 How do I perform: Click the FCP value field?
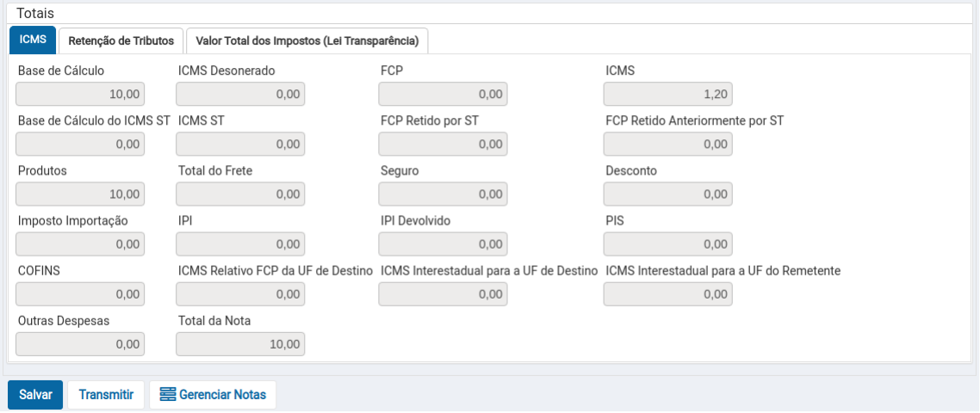tap(443, 95)
